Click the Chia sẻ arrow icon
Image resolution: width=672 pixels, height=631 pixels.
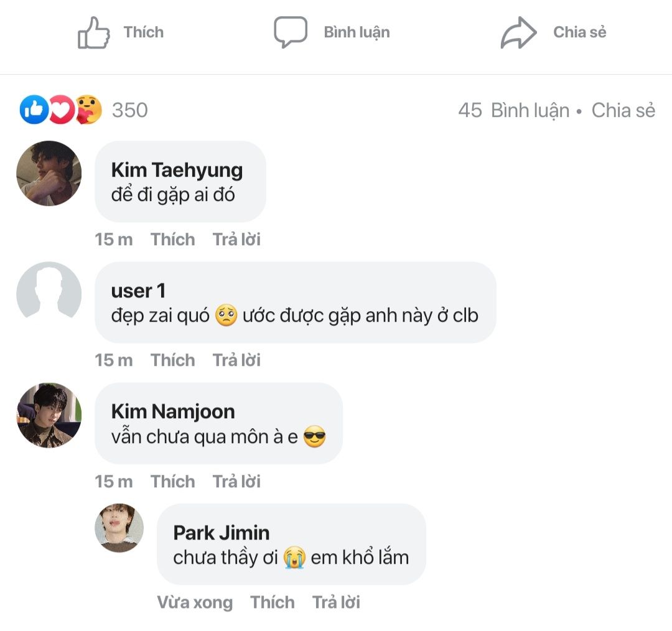pos(518,32)
